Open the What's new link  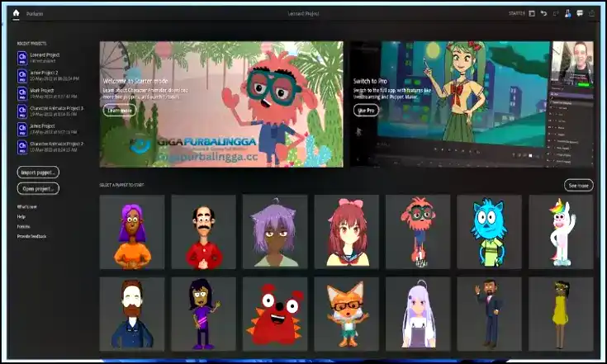[x=26, y=206]
